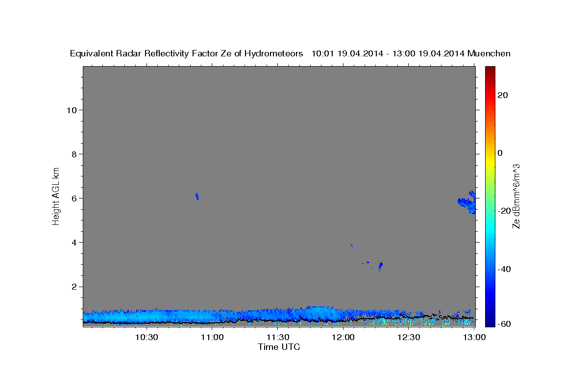Click the '12:30' time tick label
The image size is (588, 392).
pyautogui.click(x=409, y=337)
